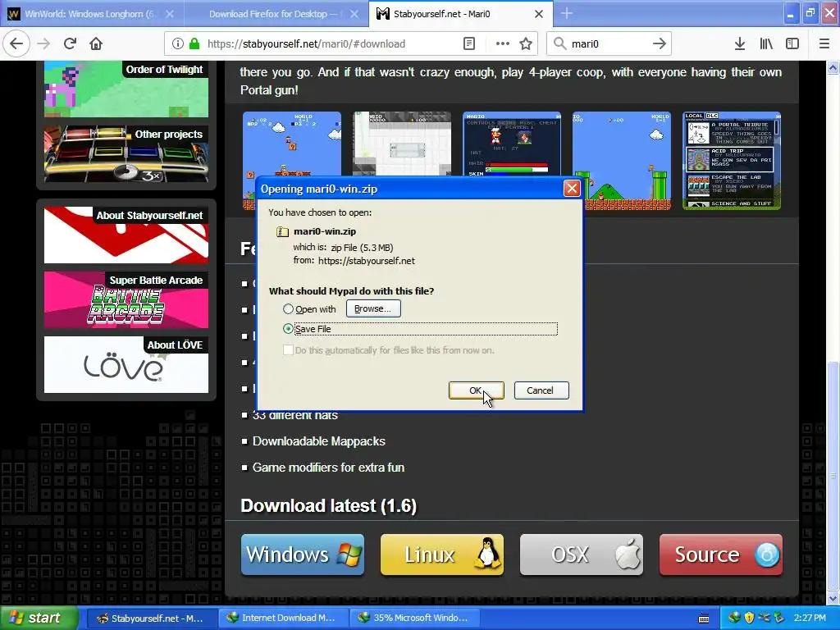Open a new tab with plus button
Viewport: 840px width, 630px height.
click(x=567, y=14)
